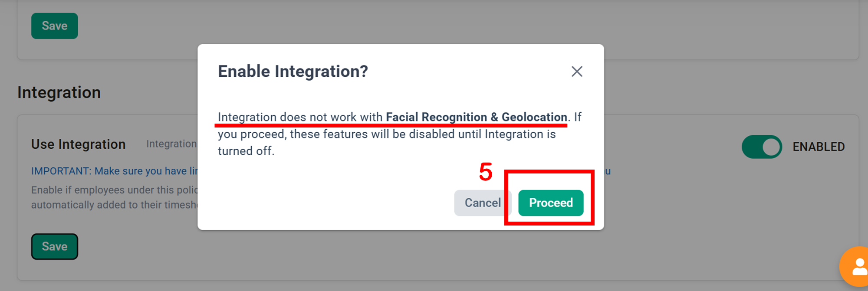
Task: Save the Use Integration setting
Action: pos(55,247)
